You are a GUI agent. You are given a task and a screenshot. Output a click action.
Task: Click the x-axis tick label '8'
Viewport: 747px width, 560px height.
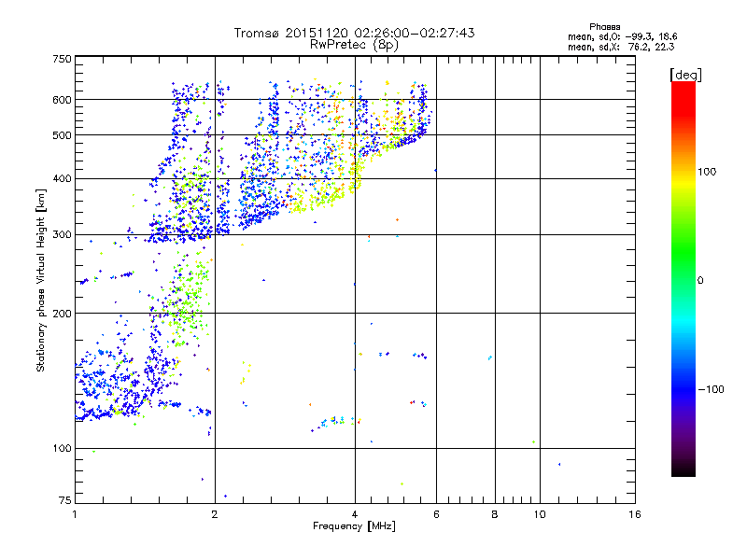(x=495, y=514)
